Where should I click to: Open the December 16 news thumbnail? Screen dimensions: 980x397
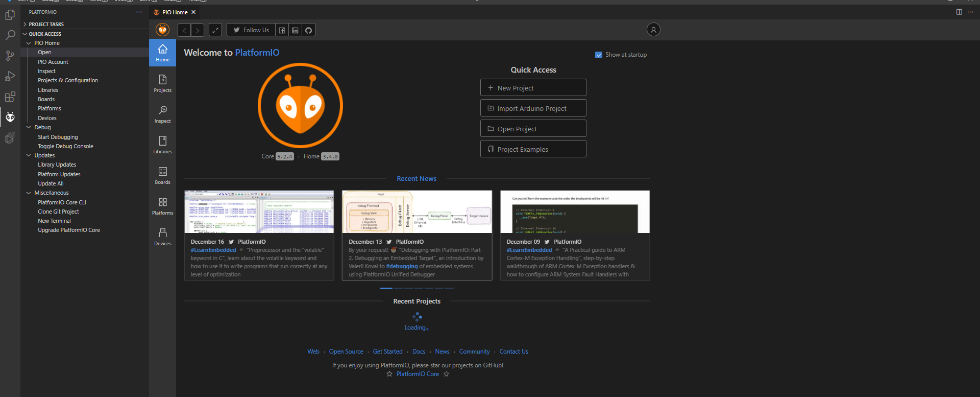click(x=259, y=212)
